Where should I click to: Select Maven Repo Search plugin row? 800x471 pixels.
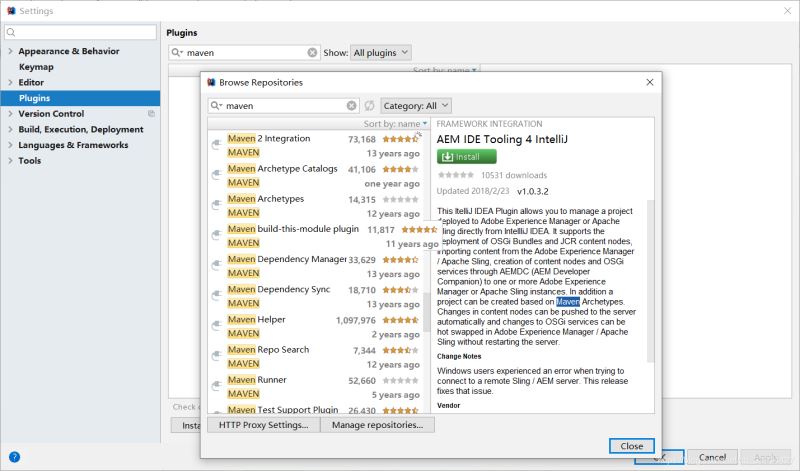(x=316, y=356)
